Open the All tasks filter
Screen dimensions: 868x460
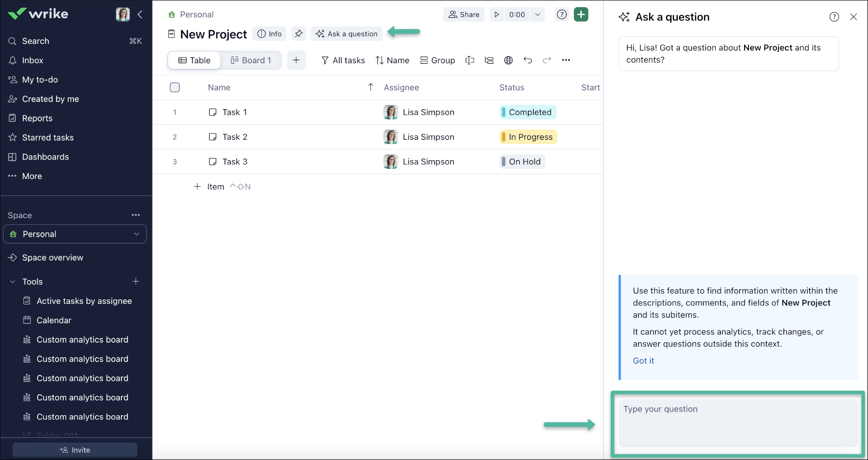point(343,60)
